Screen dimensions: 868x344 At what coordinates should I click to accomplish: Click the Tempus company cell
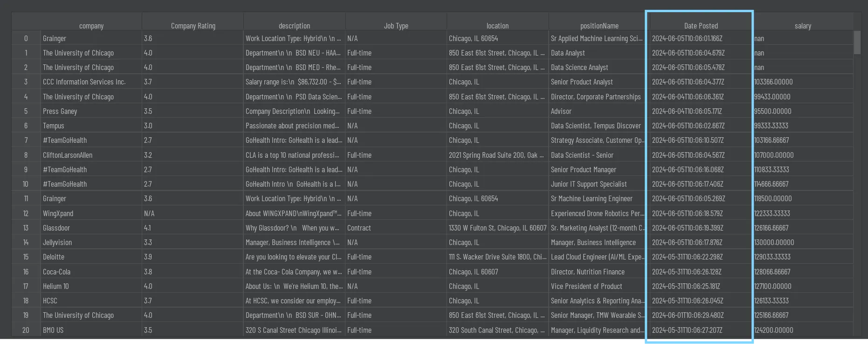tap(91, 126)
